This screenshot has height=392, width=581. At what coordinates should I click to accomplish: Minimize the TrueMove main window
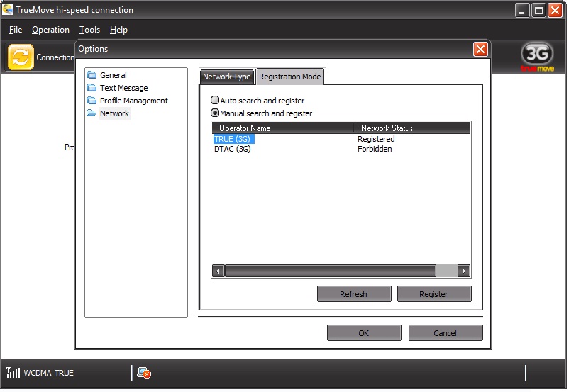(521, 11)
